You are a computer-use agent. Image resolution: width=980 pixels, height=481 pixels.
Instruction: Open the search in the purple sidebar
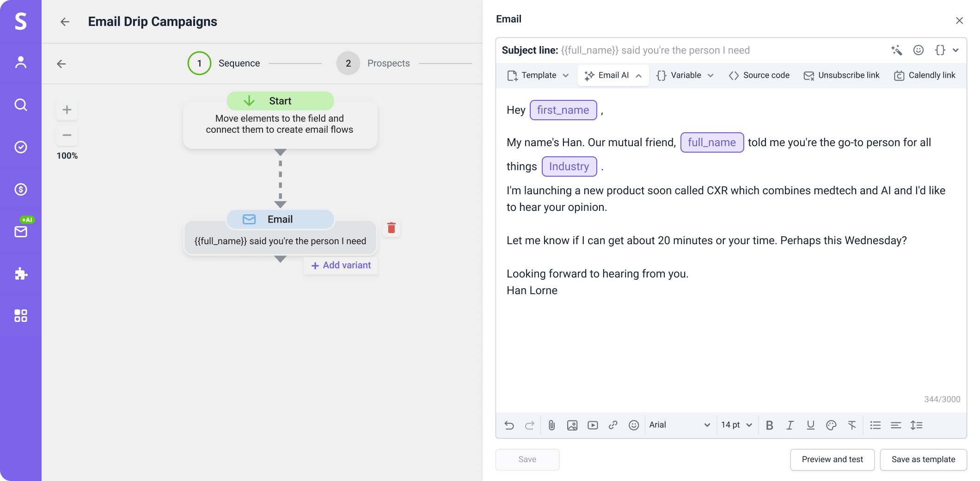(x=21, y=105)
